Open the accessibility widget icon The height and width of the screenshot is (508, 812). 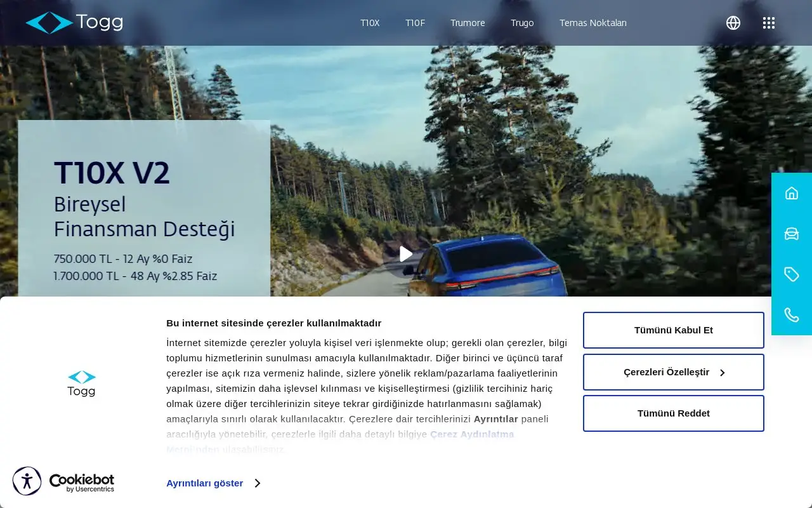click(x=27, y=481)
